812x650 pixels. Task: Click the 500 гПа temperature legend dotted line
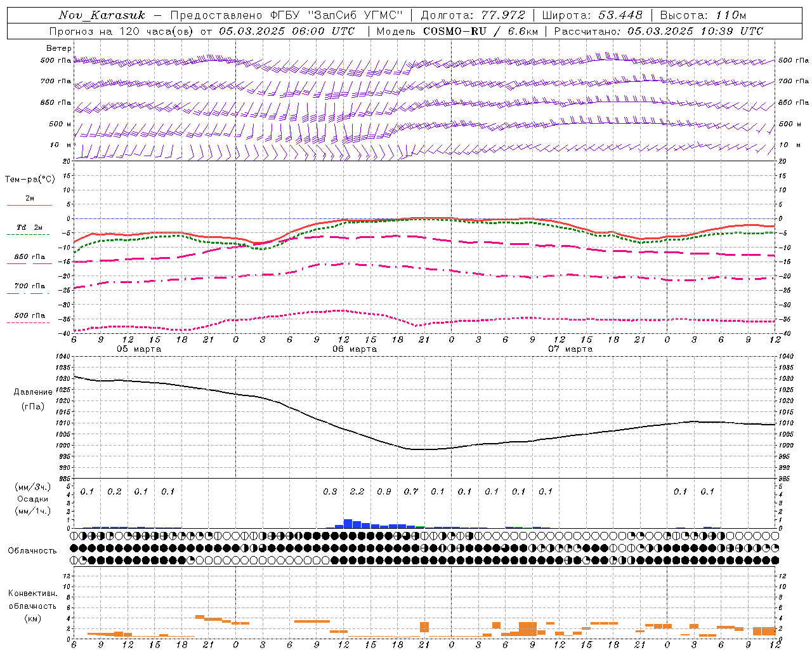point(29,322)
